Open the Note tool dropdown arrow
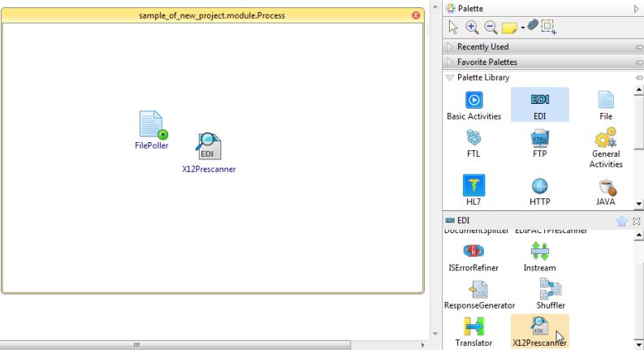This screenshot has height=350, width=644. pos(522,28)
